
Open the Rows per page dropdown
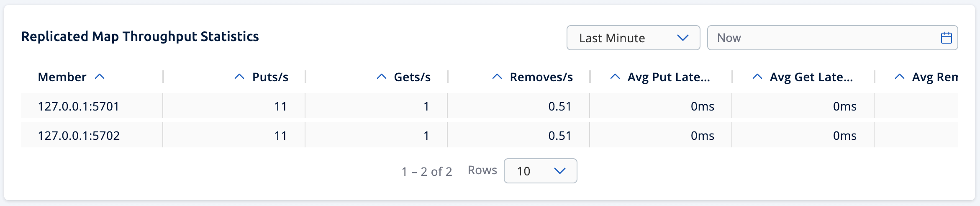[x=540, y=171]
